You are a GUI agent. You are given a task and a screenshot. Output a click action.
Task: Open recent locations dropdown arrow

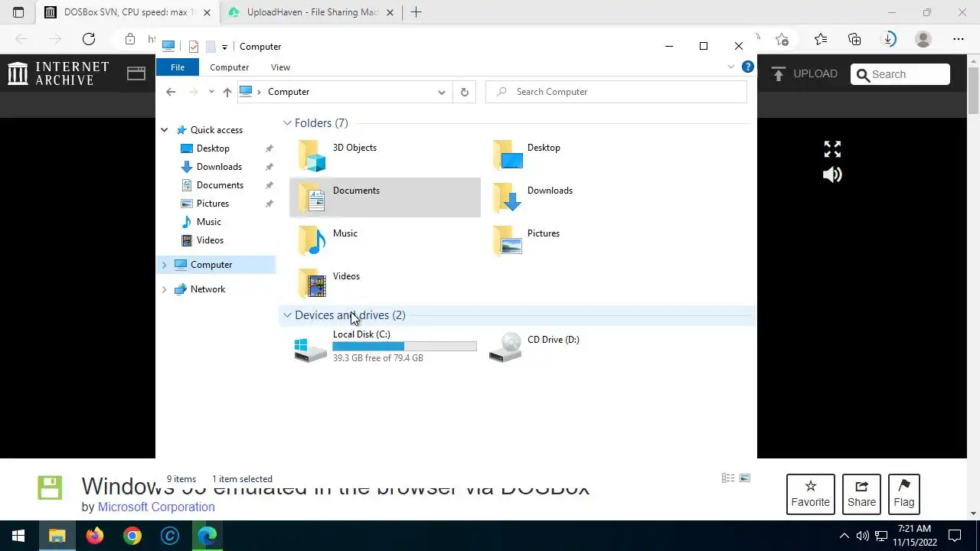pos(211,92)
